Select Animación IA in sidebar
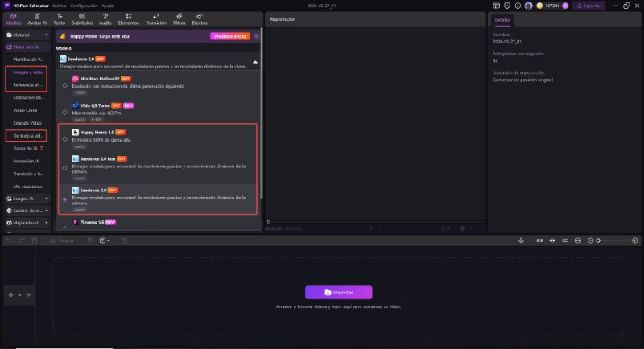Viewport: 644px width, 349px height. point(26,161)
